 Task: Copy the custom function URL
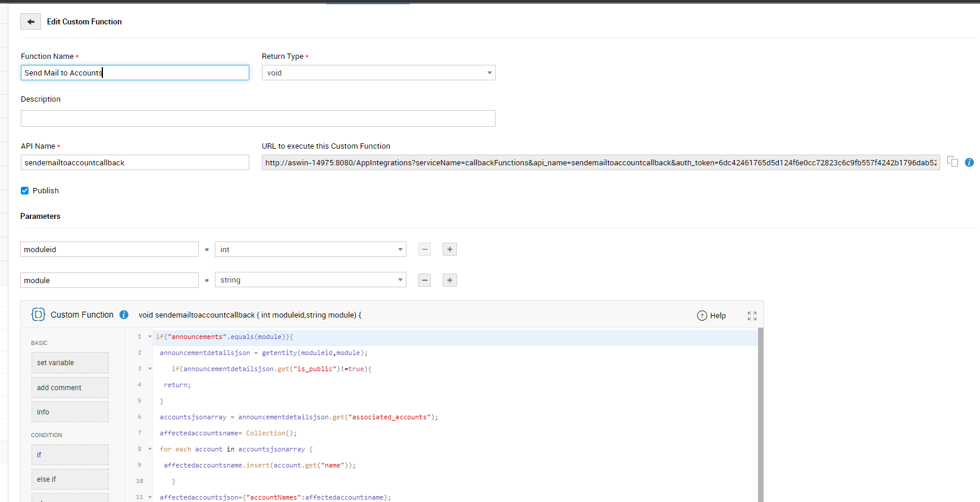[x=952, y=162]
